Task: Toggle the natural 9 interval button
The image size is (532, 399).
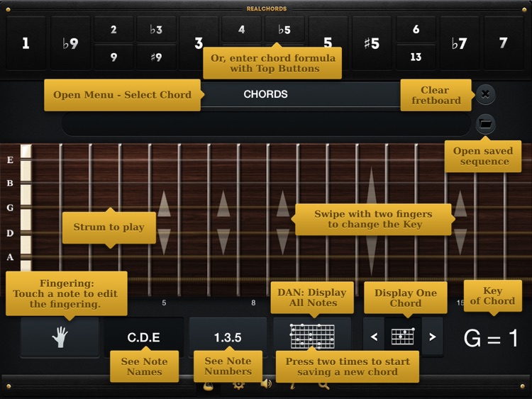Action: [x=113, y=57]
